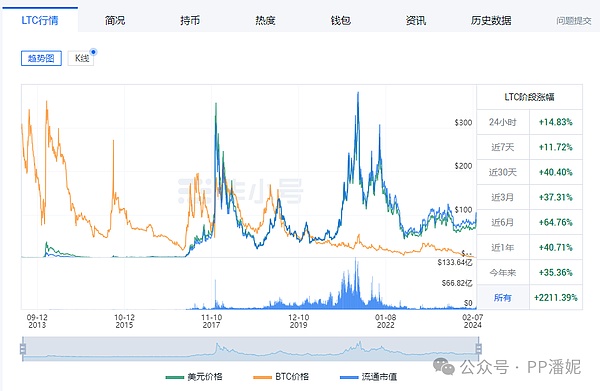
Task: Open the 持币 tab
Action: [x=190, y=20]
